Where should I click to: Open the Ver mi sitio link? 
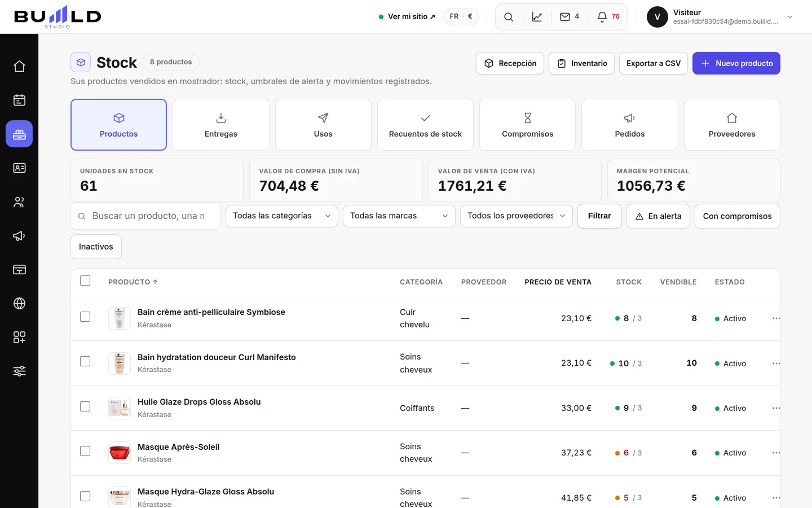[407, 17]
